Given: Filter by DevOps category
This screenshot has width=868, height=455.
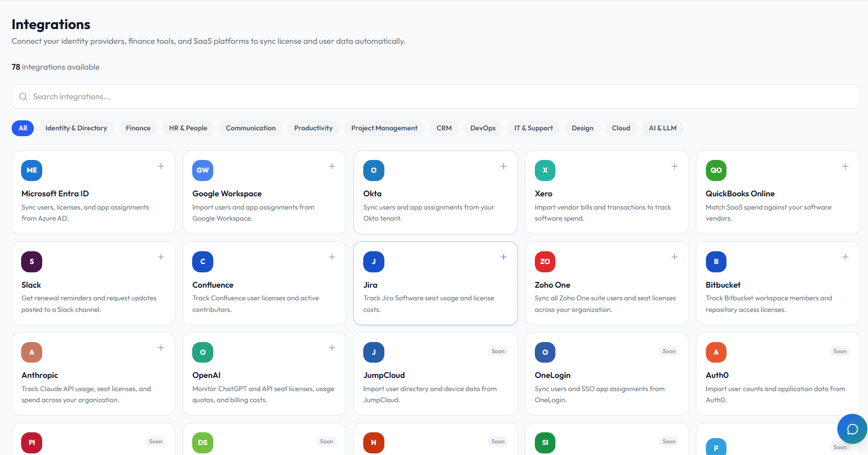Looking at the screenshot, I should pyautogui.click(x=483, y=128).
